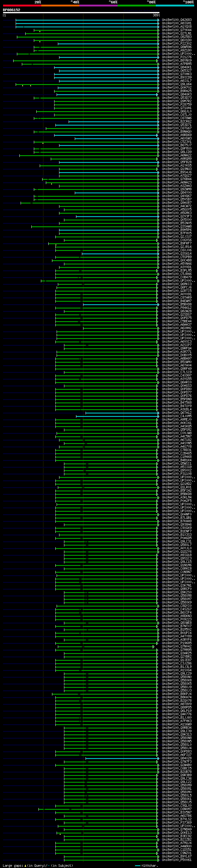The height and width of the screenshot is (868, 197).
Task: Select label UniRef100_O65327
Action: [x=177, y=71]
